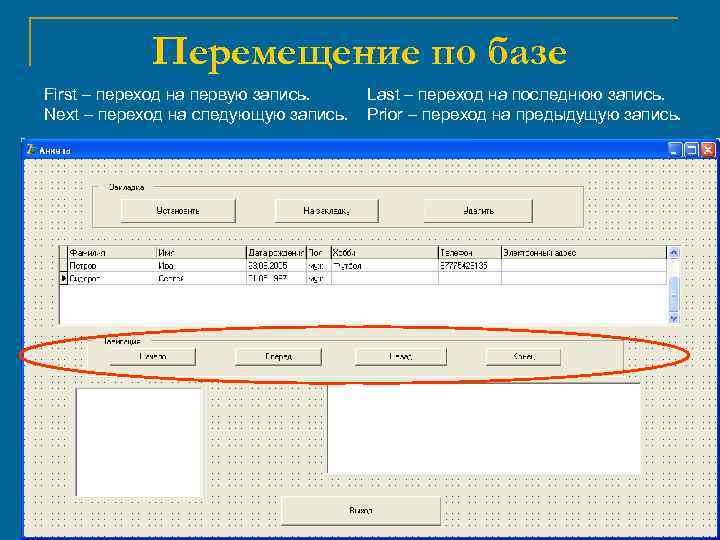Select the Сидоров surname cell
This screenshot has height=540, width=720.
(112, 278)
